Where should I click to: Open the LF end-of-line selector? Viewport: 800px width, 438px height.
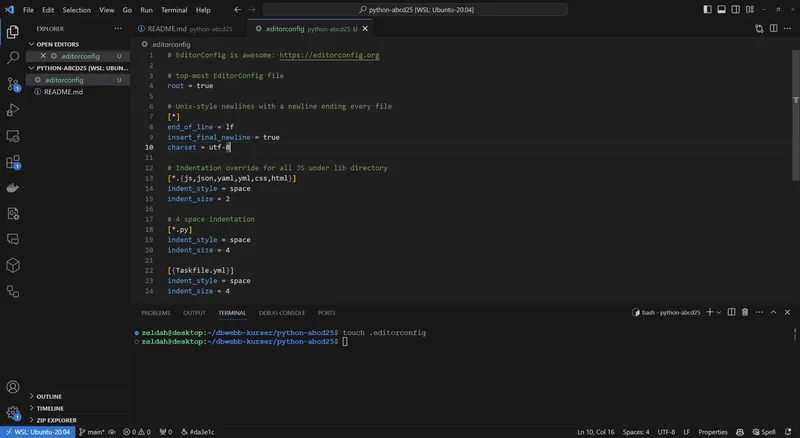point(687,432)
